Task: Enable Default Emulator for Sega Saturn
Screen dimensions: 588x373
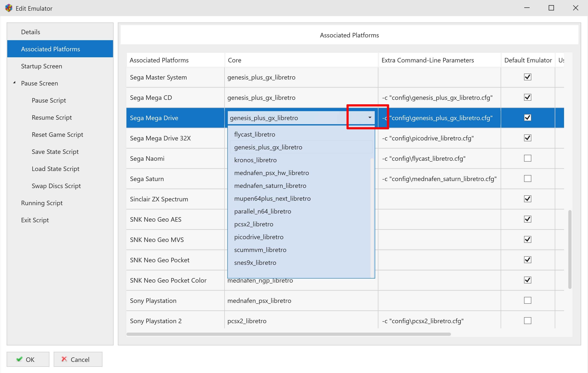Action: [x=527, y=178]
